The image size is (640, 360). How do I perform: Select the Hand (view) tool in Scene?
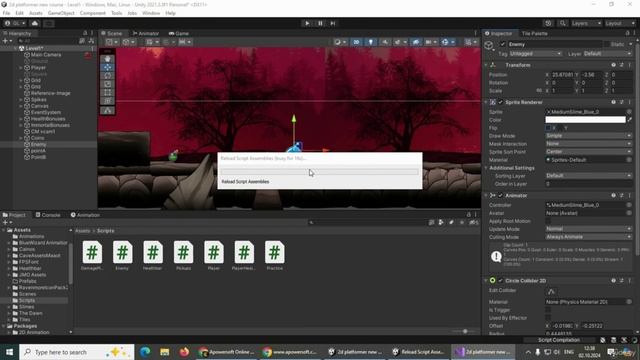coord(107,59)
